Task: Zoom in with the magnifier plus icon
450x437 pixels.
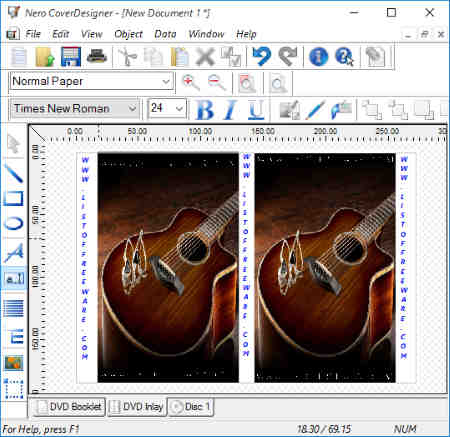Action: [191, 82]
